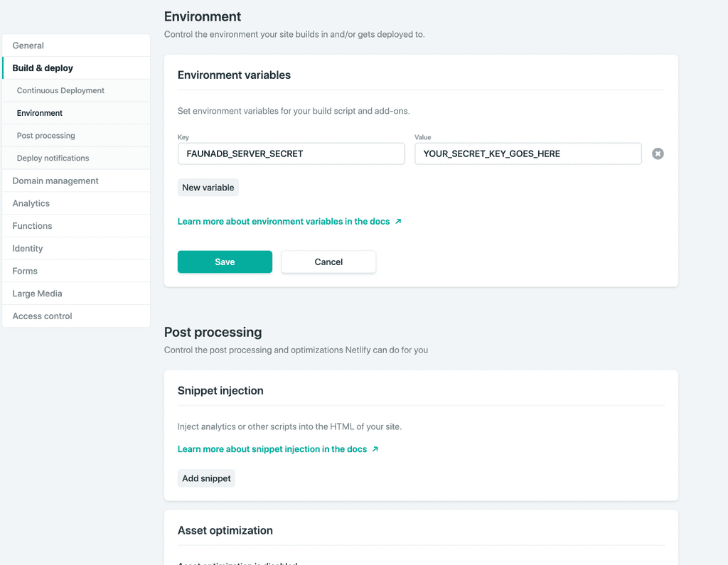Open the Analytics section

tap(31, 203)
